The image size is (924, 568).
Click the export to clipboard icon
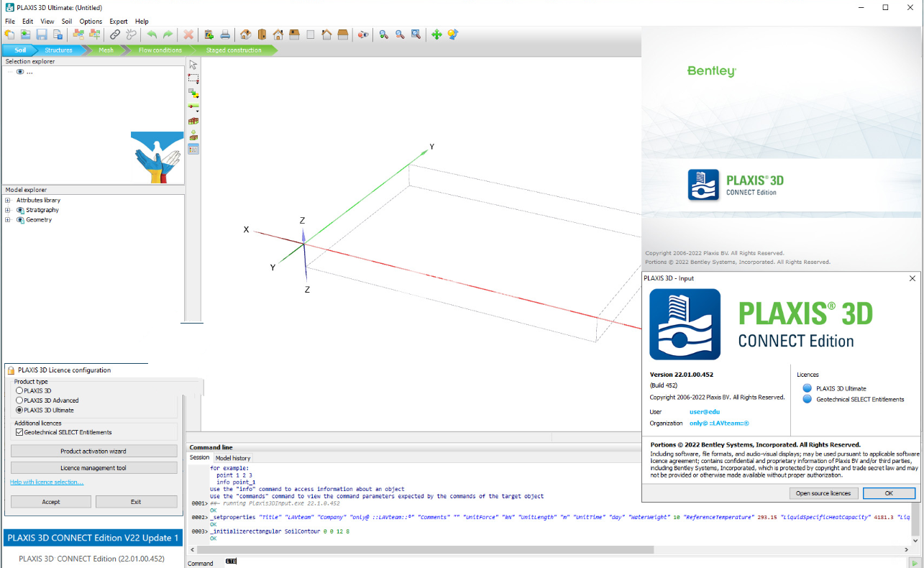click(x=209, y=35)
